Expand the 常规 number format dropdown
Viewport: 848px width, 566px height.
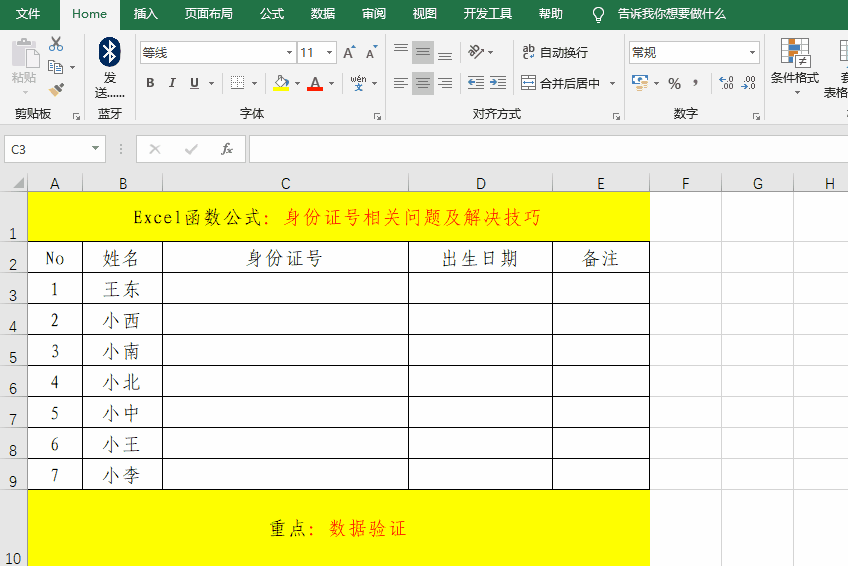click(x=752, y=53)
